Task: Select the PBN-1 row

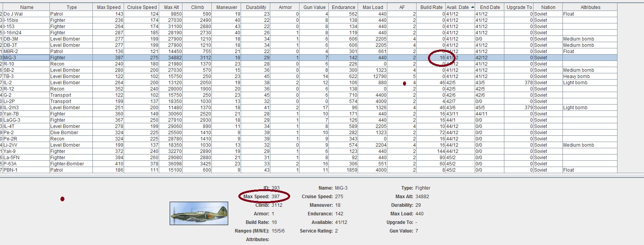Action: pyautogui.click(x=309, y=170)
